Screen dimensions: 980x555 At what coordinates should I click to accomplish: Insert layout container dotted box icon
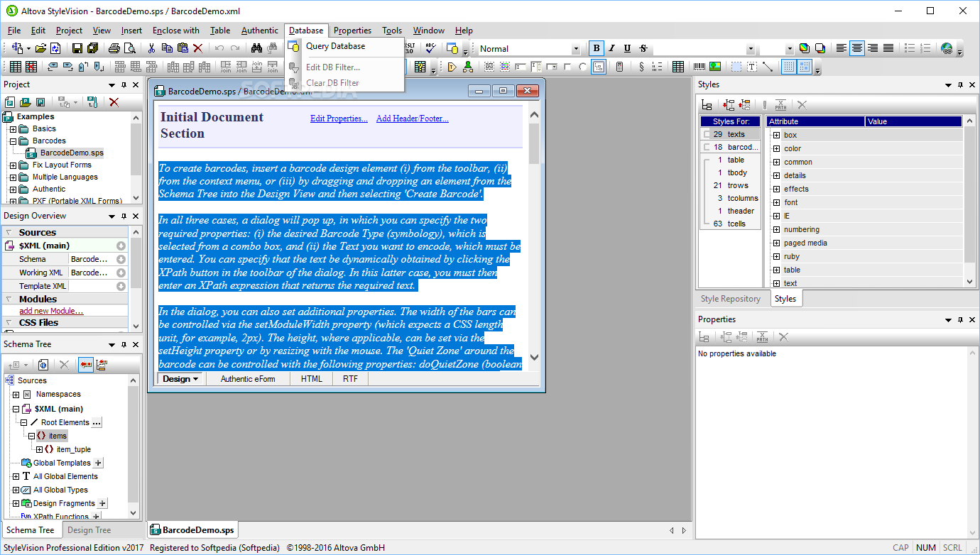(736, 67)
